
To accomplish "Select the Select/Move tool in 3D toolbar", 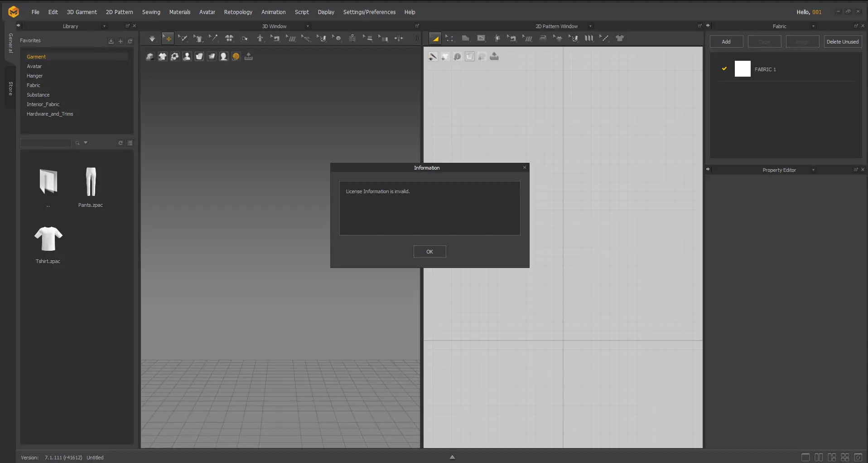I will [168, 39].
